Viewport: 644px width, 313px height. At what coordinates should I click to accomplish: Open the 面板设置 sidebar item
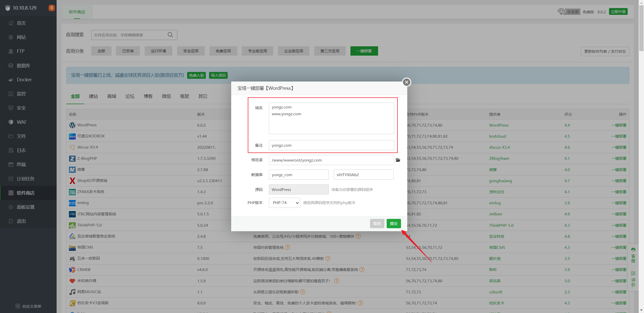28,207
